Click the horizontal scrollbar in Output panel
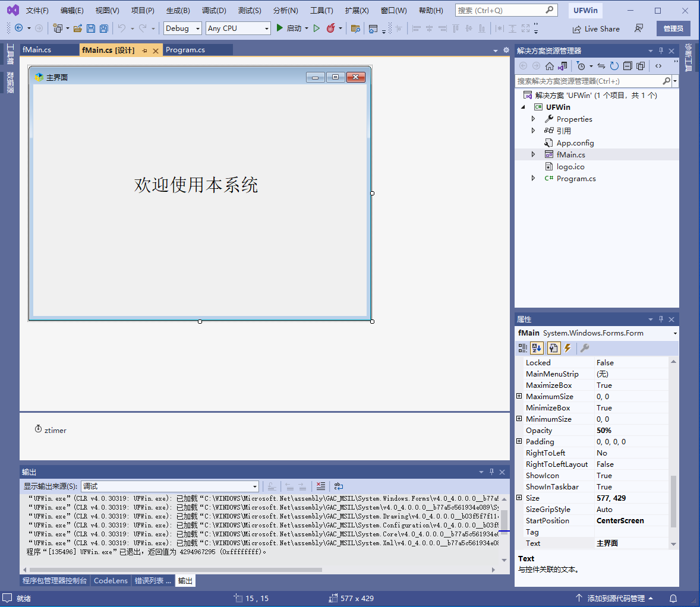Screen dimensions: 700x607 click(175, 570)
